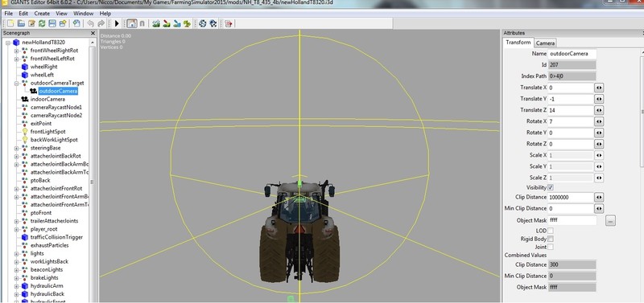Viewport: 644px width, 303px height.
Task: Expand the steeringBase tree node
Action: click(17, 148)
